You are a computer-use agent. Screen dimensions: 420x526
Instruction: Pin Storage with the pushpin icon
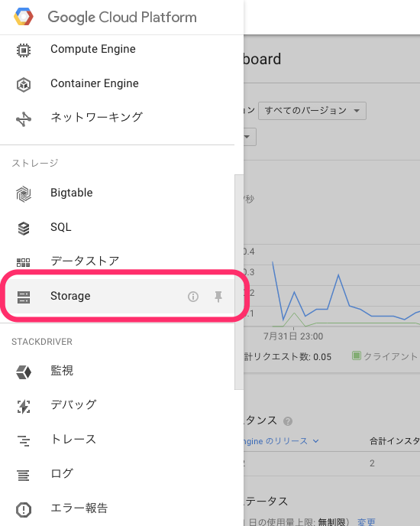point(218,297)
